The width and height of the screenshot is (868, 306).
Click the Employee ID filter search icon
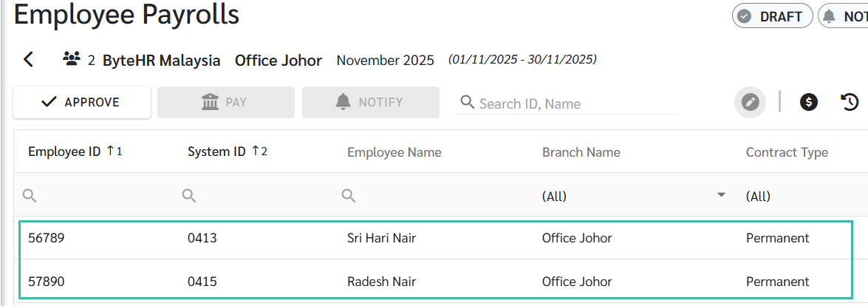[x=30, y=195]
